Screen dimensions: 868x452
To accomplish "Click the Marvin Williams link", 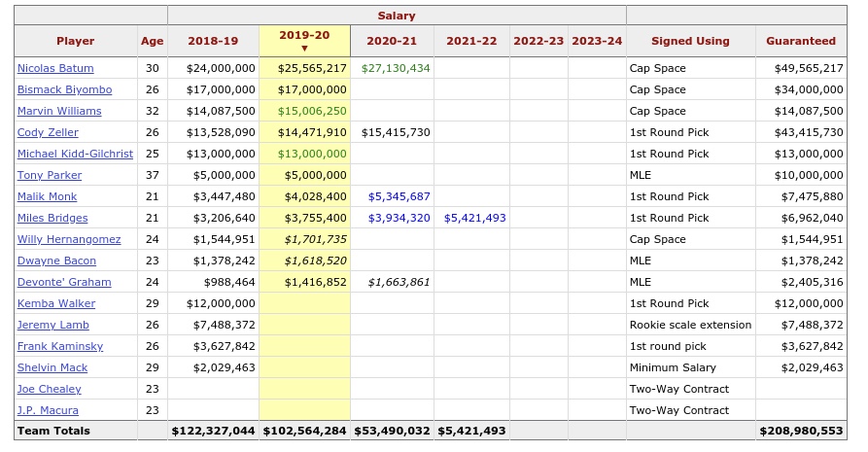I will [59, 111].
